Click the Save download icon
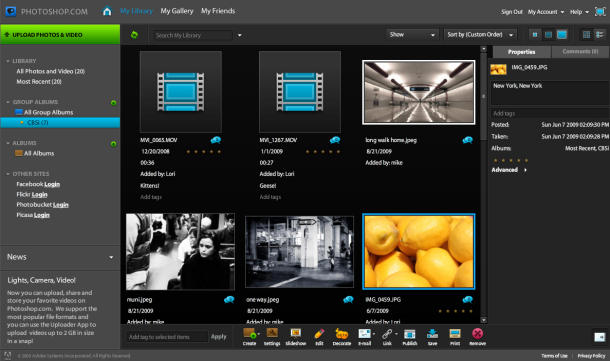This screenshot has width=610, height=361. 432,334
